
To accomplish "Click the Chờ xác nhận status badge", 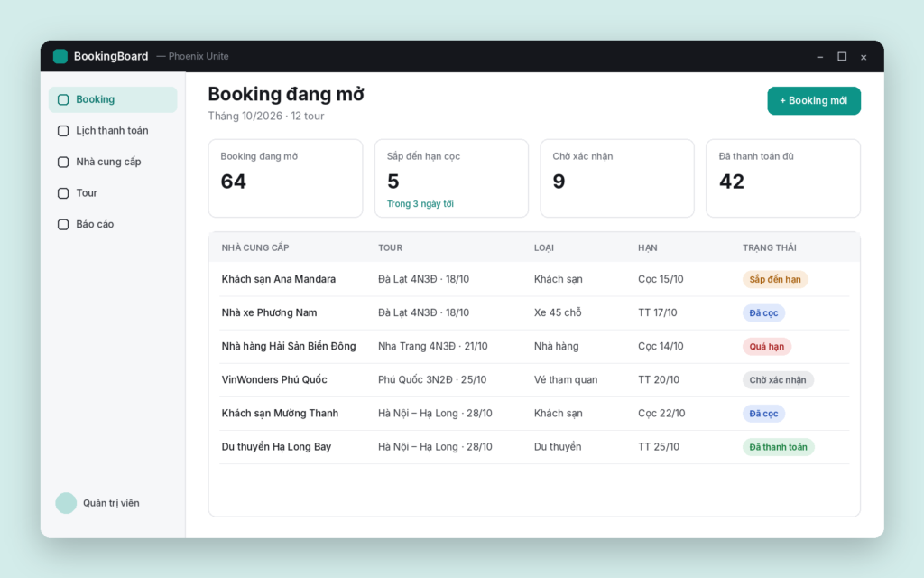I will tap(778, 380).
